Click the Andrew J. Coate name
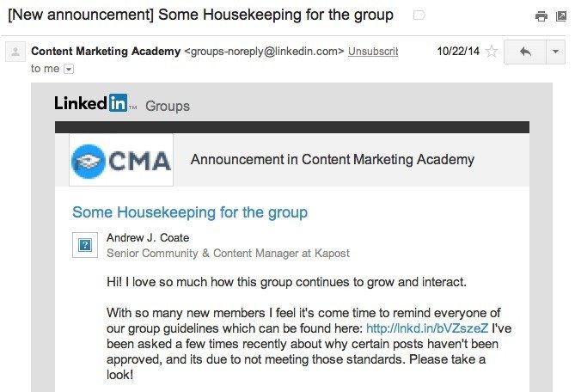The width and height of the screenshot is (575, 392). [x=148, y=237]
